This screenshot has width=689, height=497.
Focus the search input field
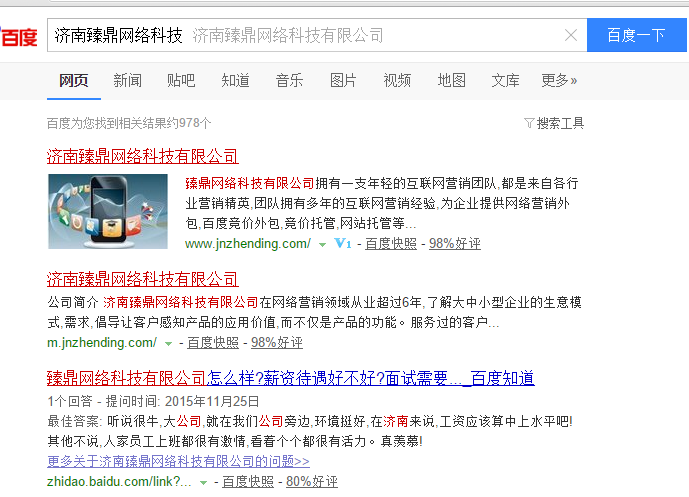(317, 35)
